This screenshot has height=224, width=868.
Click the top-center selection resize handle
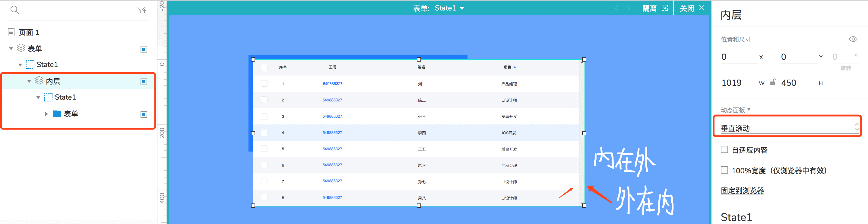point(419,59)
